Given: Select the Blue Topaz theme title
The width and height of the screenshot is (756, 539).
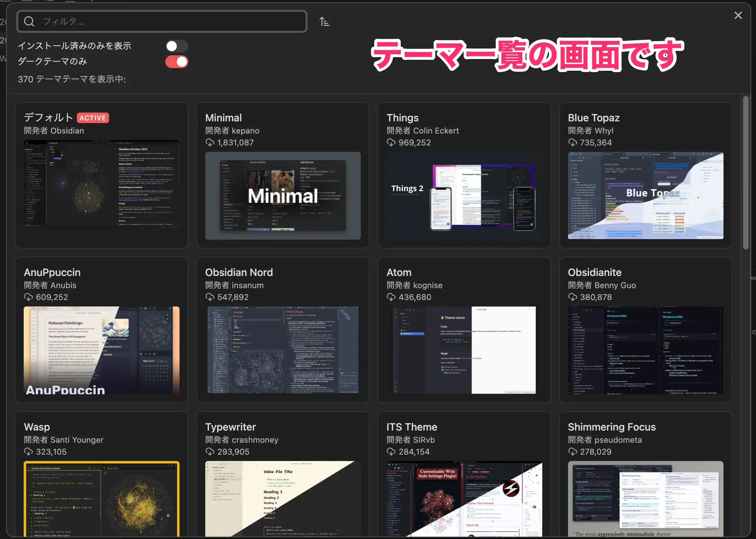Looking at the screenshot, I should point(594,118).
